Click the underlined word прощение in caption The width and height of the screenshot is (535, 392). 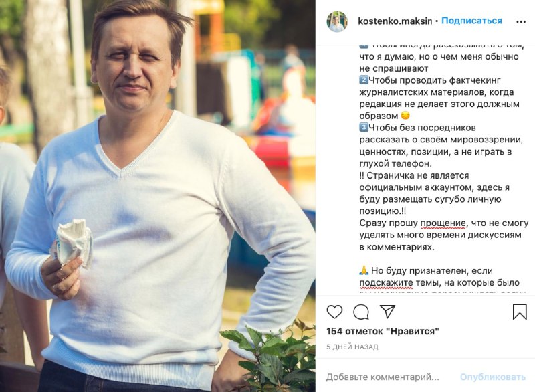pyautogui.click(x=443, y=223)
